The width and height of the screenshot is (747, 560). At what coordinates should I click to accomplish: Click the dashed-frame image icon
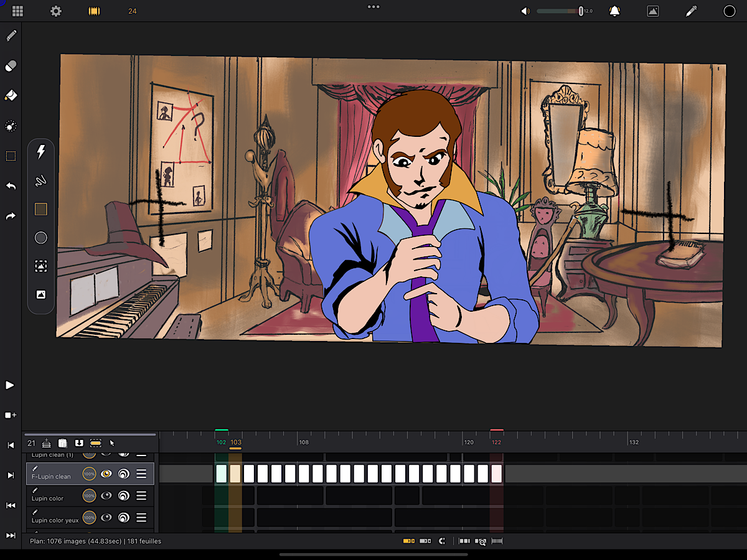tap(41, 266)
